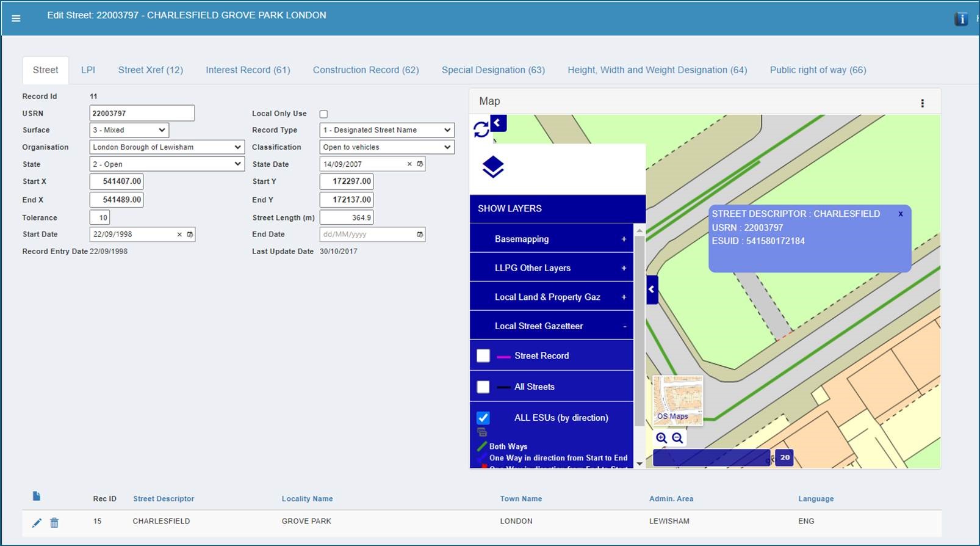The image size is (980, 546).
Task: Close the street descriptor popup
Action: (x=900, y=214)
